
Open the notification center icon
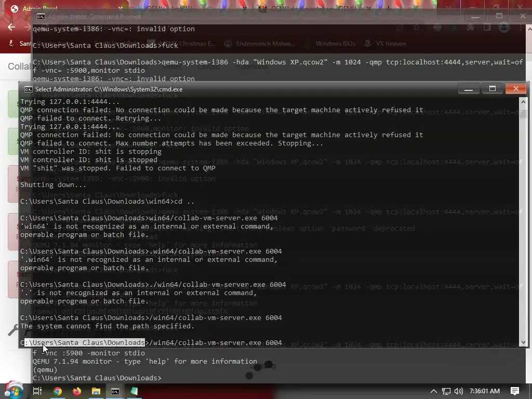point(515,391)
